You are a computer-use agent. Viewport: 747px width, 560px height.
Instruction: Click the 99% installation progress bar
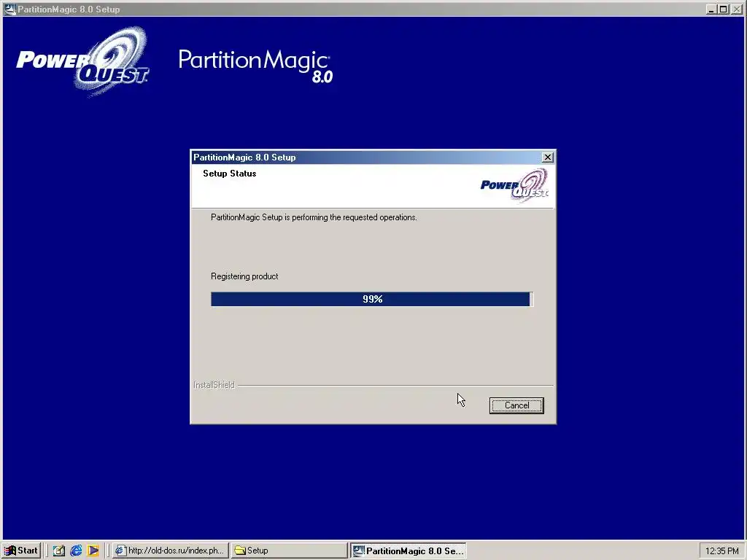372,299
